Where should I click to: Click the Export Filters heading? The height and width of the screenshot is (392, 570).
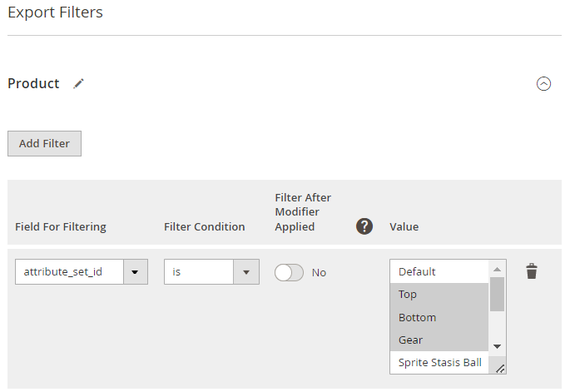tap(55, 12)
